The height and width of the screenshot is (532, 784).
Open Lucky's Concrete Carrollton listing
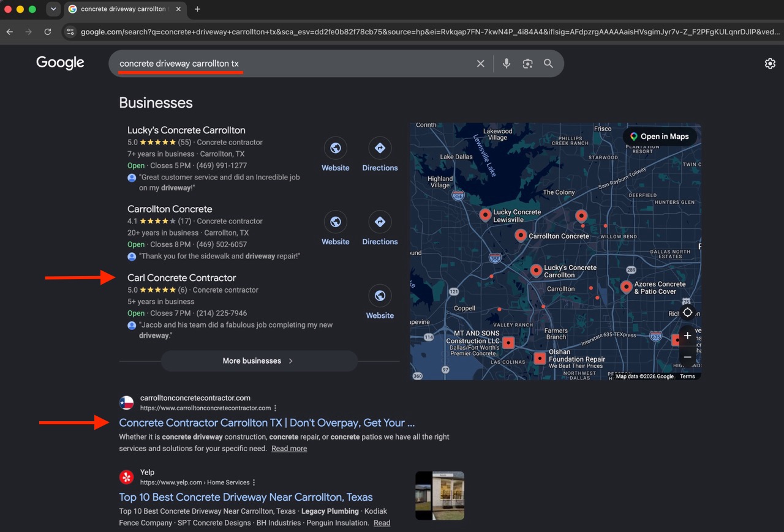pos(186,130)
